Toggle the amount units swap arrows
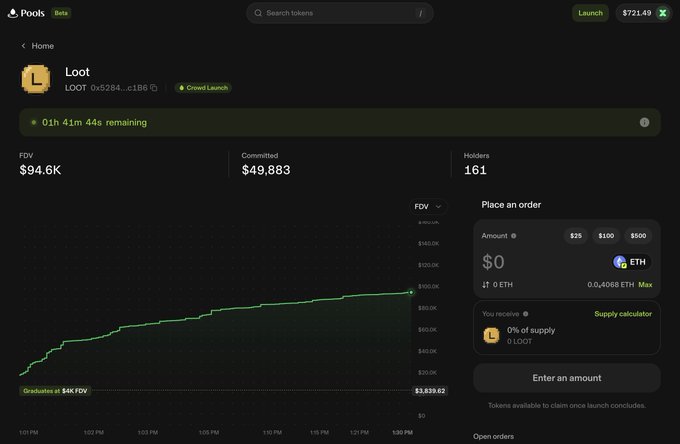Image resolution: width=680 pixels, height=444 pixels. point(485,285)
